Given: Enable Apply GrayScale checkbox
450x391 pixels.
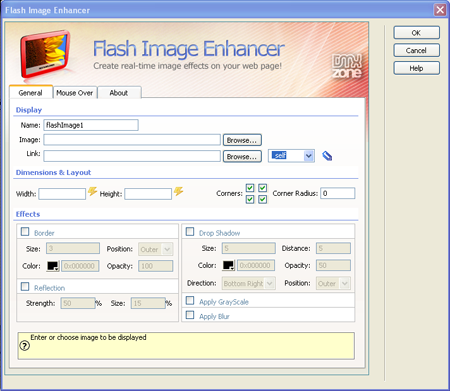Looking at the screenshot, I should 190,301.
